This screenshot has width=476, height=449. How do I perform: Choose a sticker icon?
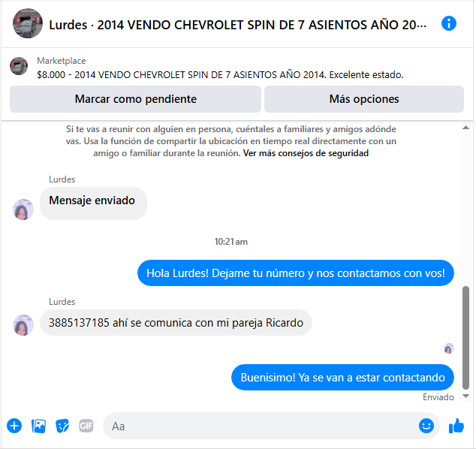click(62, 426)
